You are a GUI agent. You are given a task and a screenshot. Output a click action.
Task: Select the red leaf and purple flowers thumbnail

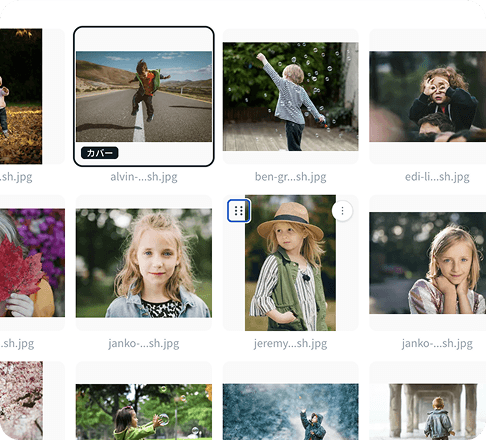[x=32, y=263]
